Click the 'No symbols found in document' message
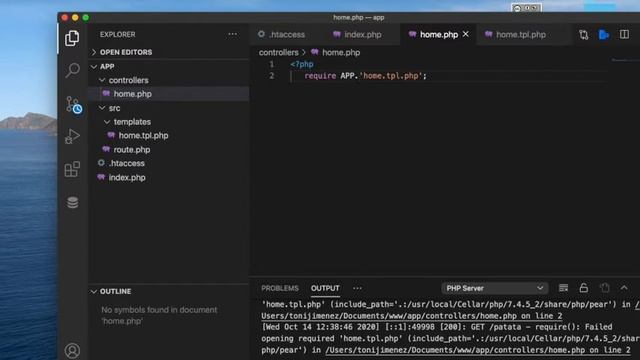The image size is (640, 360). [159, 315]
